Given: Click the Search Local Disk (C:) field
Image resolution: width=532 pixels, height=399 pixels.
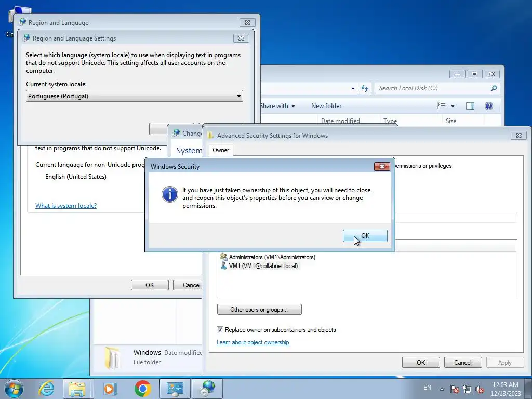Looking at the screenshot, I should pyautogui.click(x=433, y=88).
